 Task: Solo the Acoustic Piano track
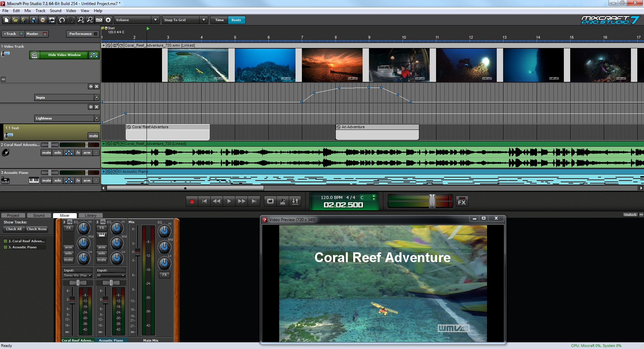click(58, 181)
